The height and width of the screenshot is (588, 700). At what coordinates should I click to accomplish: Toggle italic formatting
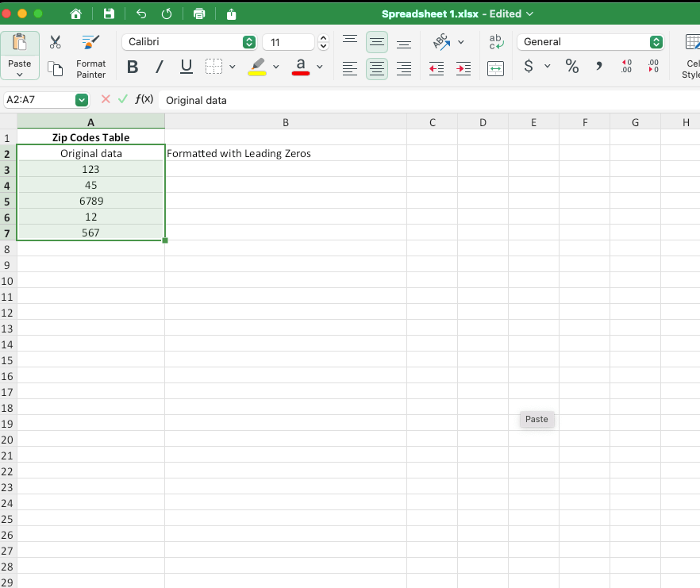click(159, 67)
